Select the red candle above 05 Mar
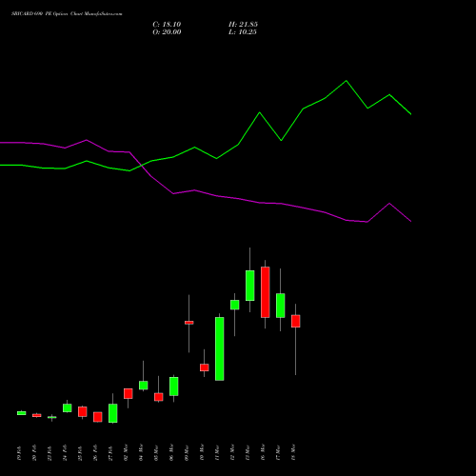This screenshot has width=476, height=476. pos(159,397)
